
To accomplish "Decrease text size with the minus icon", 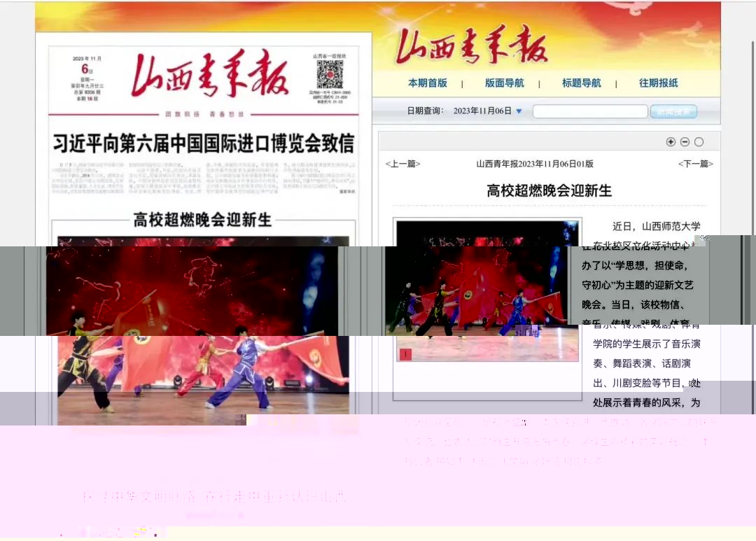I will [x=685, y=142].
